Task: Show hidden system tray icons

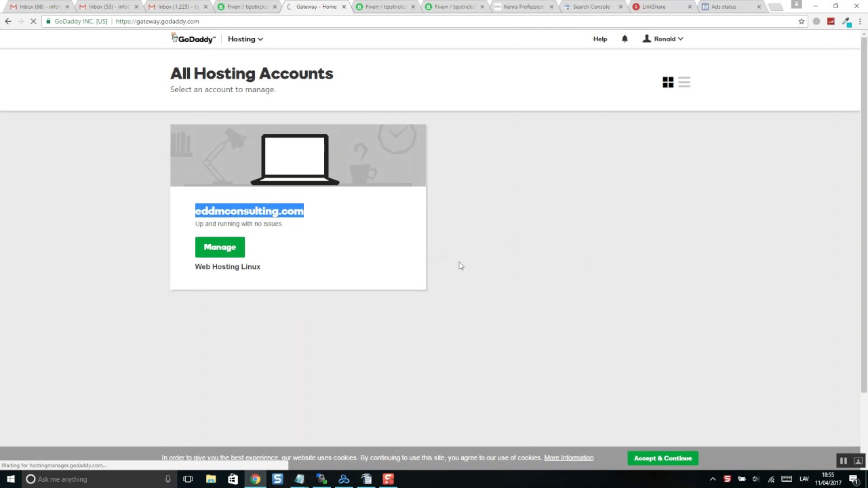Action: 713,479
